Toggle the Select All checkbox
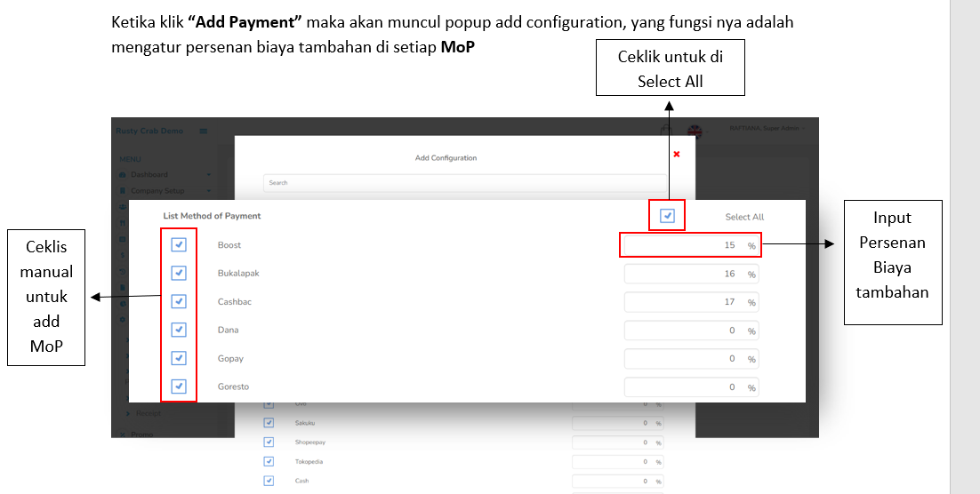Image resolution: width=980 pixels, height=494 pixels. [x=667, y=216]
